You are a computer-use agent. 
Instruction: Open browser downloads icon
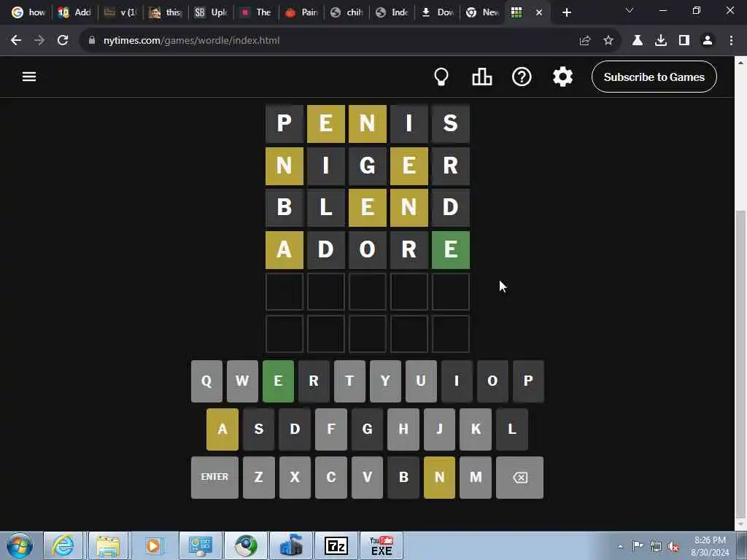(x=661, y=41)
